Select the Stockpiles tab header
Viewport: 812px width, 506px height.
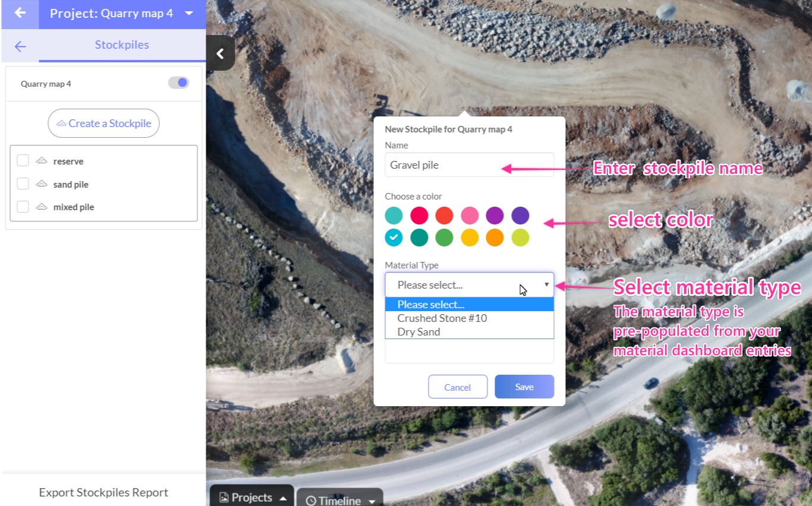pos(122,45)
